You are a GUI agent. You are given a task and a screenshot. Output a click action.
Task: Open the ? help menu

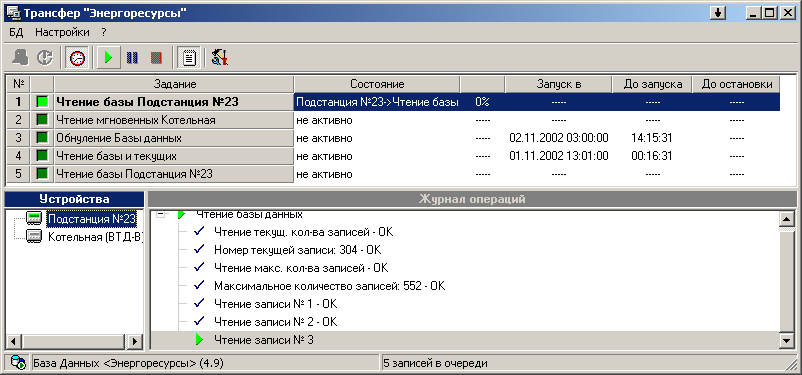coord(104,32)
